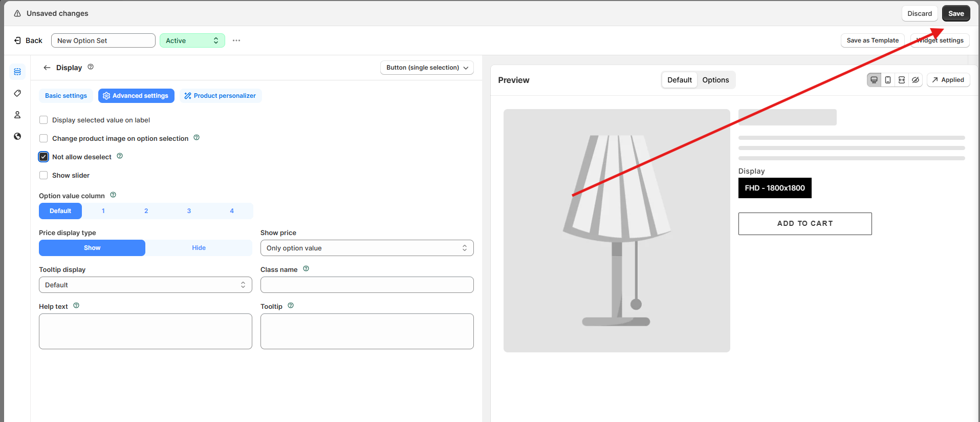This screenshot has height=422, width=980.
Task: Expand the Show price dropdown
Action: 366,248
